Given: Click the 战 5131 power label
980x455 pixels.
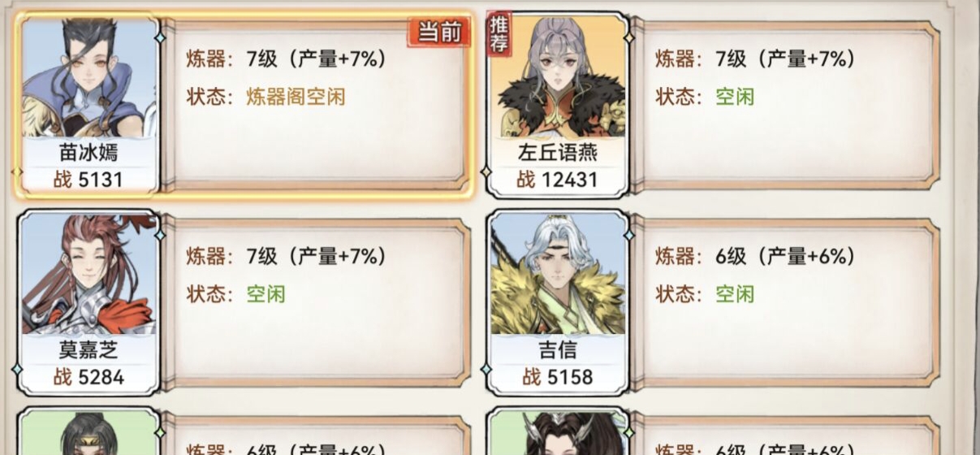Looking at the screenshot, I should click(89, 180).
